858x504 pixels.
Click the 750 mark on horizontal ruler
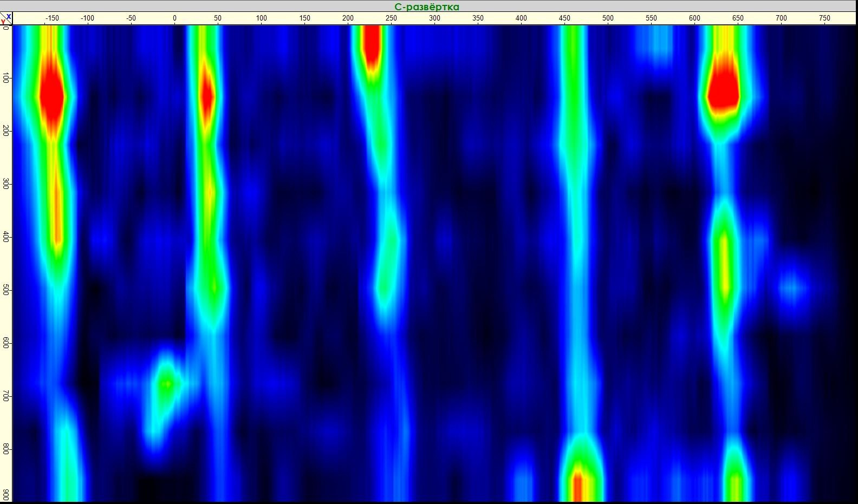click(824, 18)
